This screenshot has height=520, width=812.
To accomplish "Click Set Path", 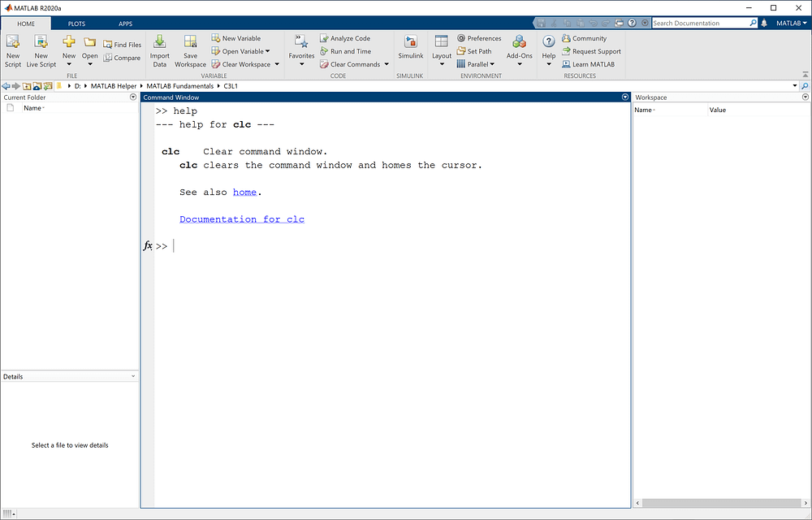I will click(x=474, y=50).
